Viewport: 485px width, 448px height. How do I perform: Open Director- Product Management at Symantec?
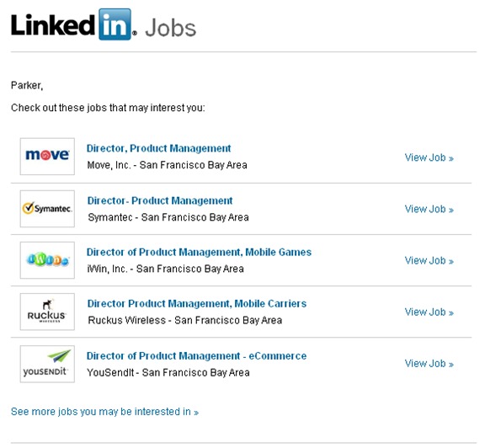click(160, 200)
